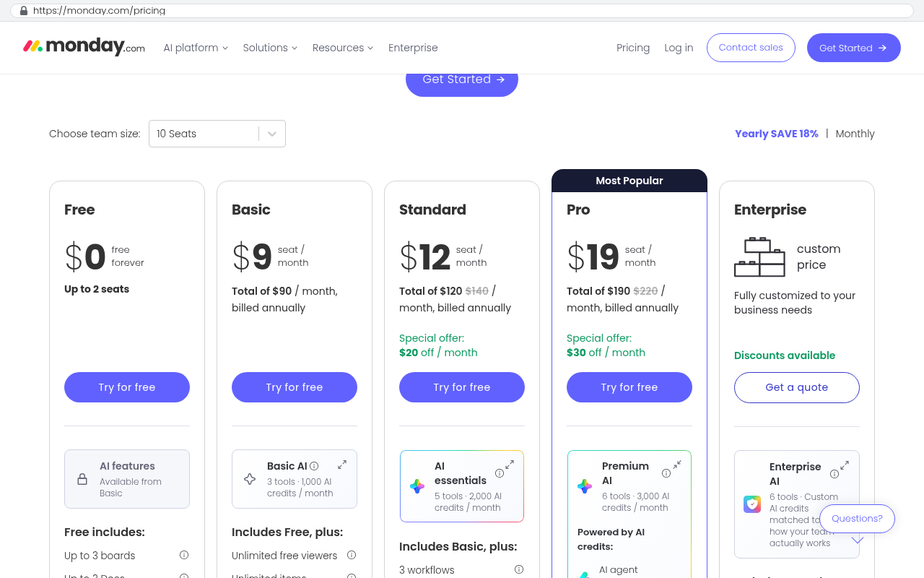Open the Enterprise nav item
The width and height of the screenshot is (924, 578).
[413, 48]
